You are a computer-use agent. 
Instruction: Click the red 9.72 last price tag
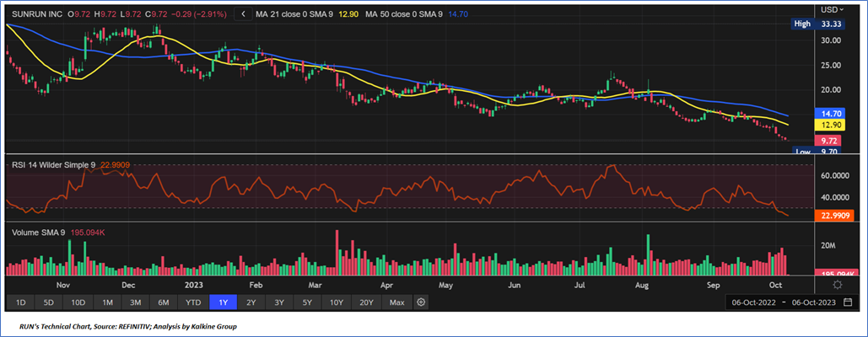click(x=828, y=141)
